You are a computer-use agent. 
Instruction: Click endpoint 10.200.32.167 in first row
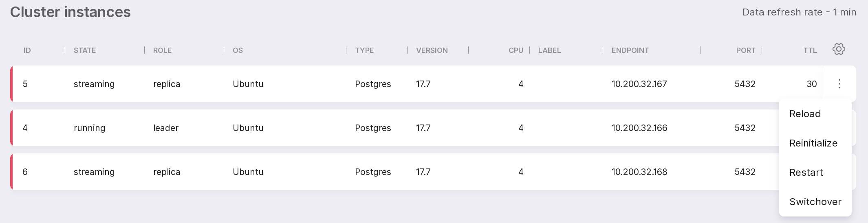pyautogui.click(x=639, y=84)
